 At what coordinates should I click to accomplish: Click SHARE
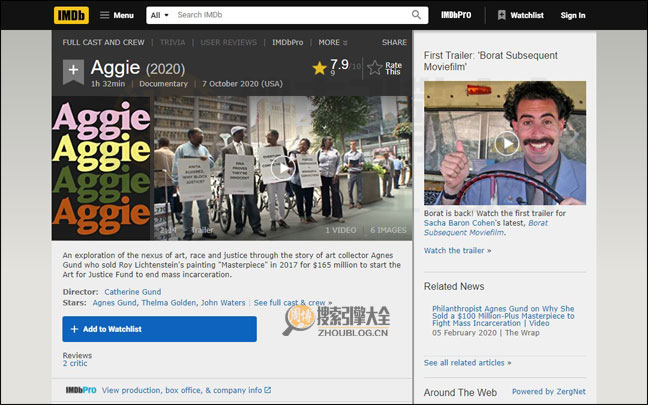pyautogui.click(x=394, y=42)
